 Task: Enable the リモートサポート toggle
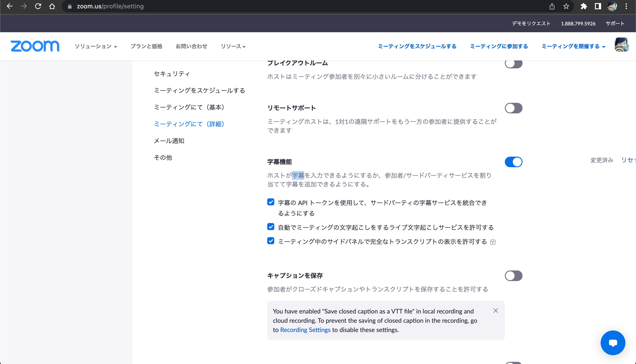513,108
